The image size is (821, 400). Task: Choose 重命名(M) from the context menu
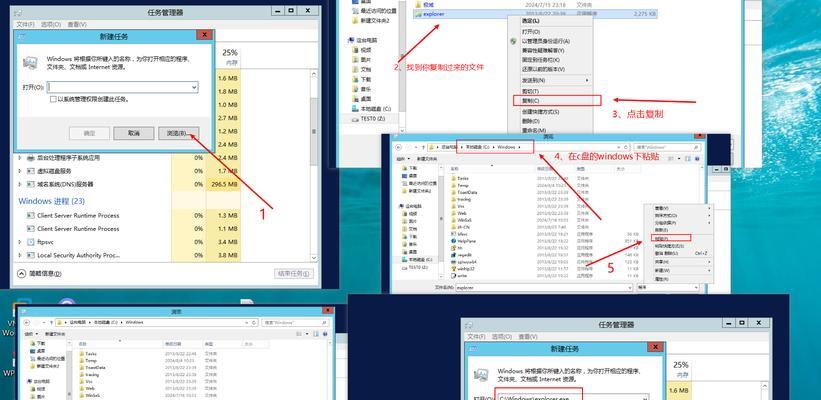534,130
